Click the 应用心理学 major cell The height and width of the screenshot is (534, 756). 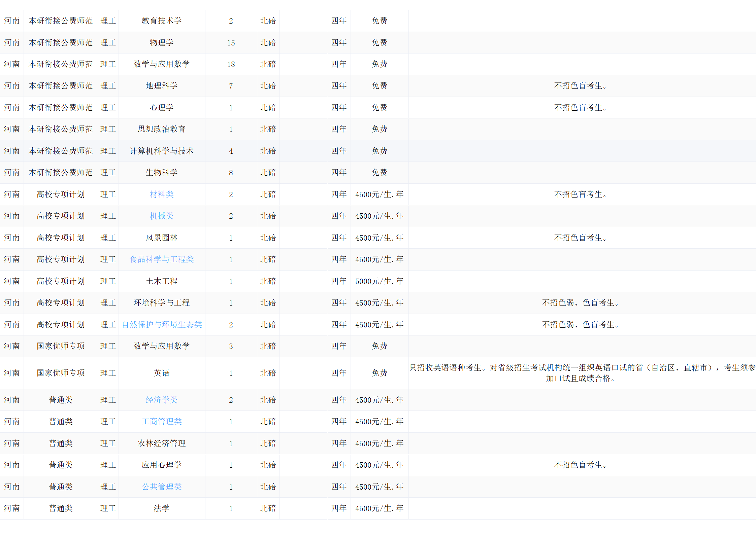pyautogui.click(x=162, y=465)
